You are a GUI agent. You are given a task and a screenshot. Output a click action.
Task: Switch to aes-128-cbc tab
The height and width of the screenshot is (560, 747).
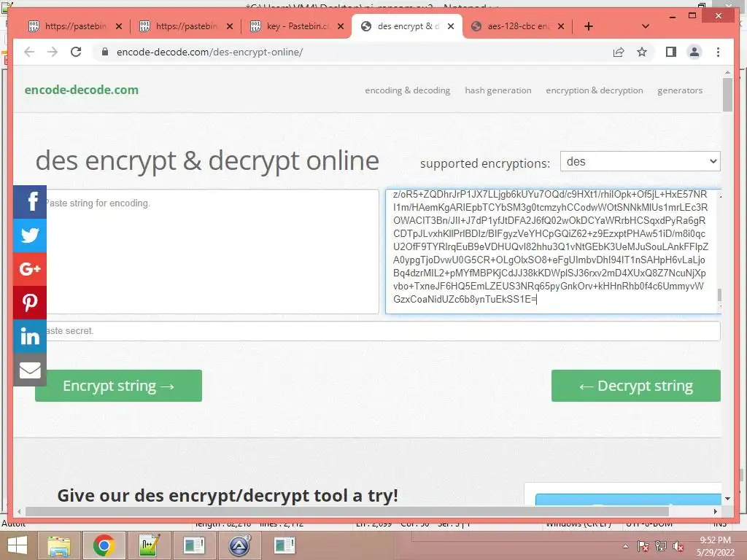pyautogui.click(x=518, y=26)
